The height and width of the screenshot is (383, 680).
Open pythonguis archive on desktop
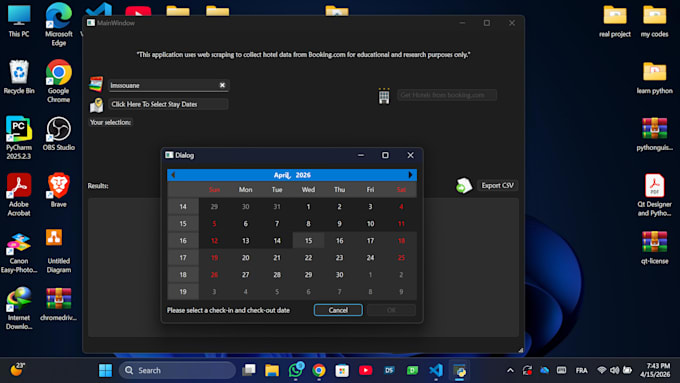654,134
